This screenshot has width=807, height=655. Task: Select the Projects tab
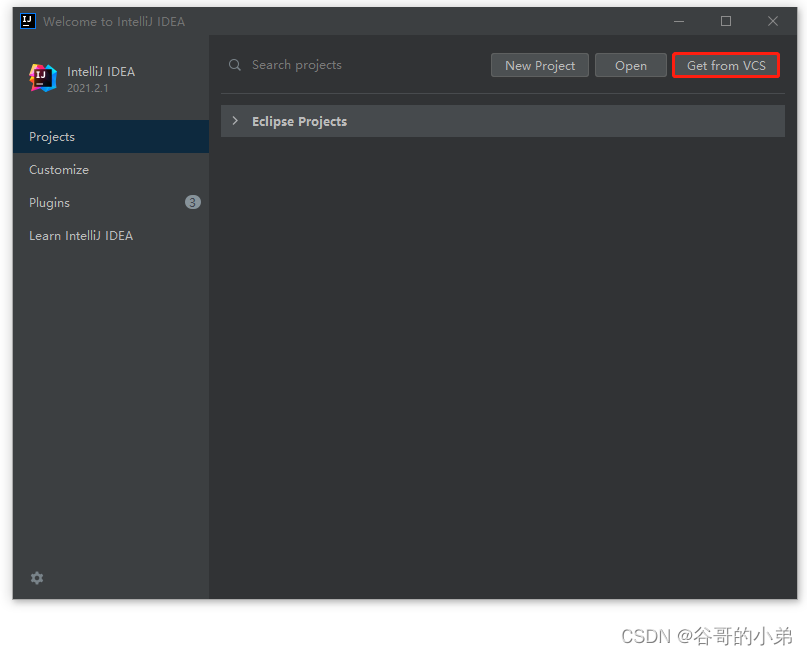pyautogui.click(x=111, y=137)
